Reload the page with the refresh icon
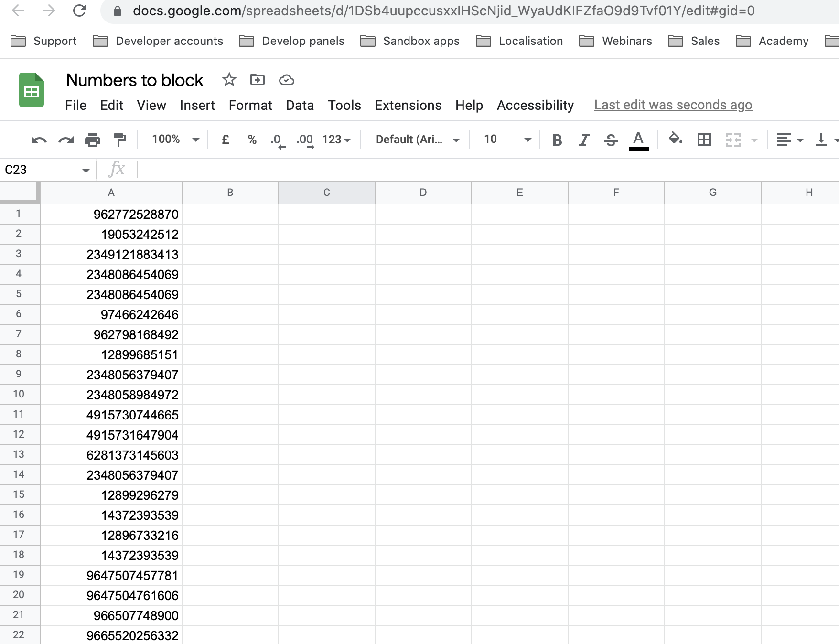Image resolution: width=839 pixels, height=644 pixels. (79, 11)
